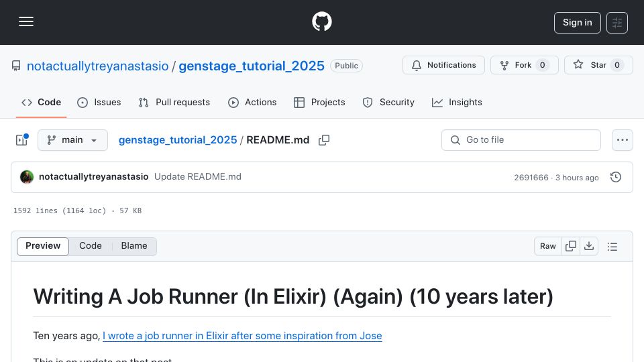
Task: Switch to the Issues tab
Action: tap(99, 102)
